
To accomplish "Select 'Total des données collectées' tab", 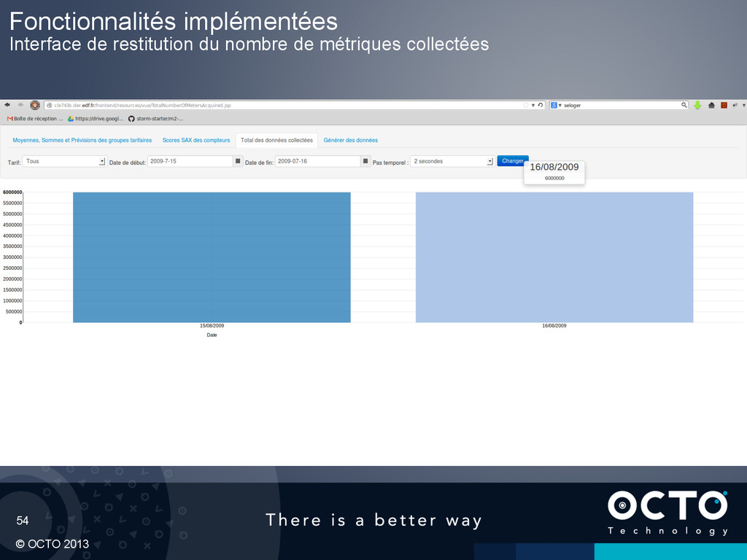I will tap(276, 140).
